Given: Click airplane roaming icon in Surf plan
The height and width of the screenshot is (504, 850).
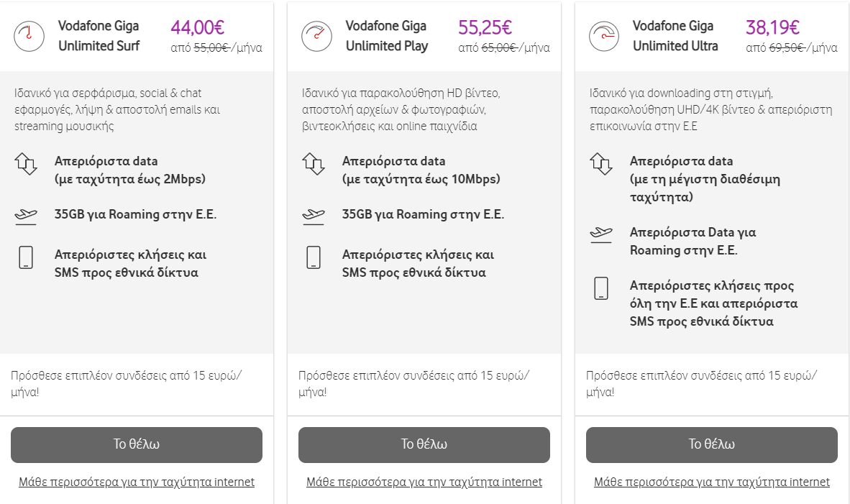Looking at the screenshot, I should 26,217.
